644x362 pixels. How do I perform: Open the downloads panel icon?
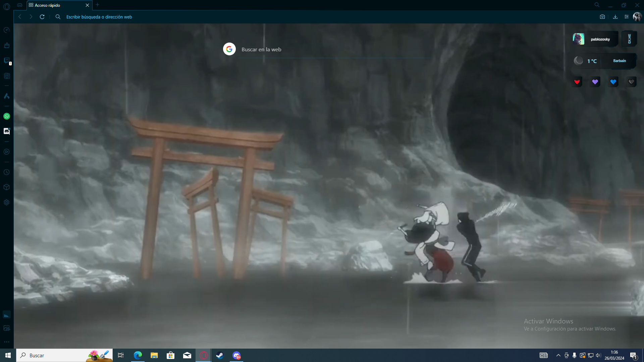pos(615,17)
